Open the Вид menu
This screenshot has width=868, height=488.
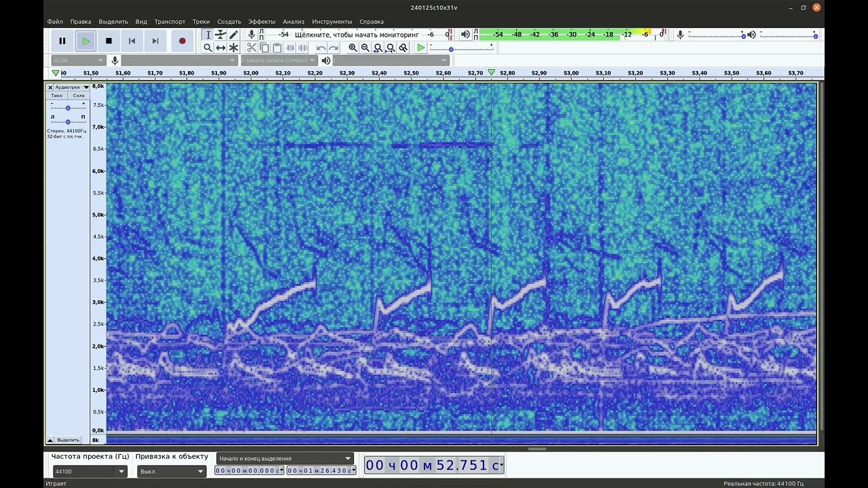click(141, 22)
